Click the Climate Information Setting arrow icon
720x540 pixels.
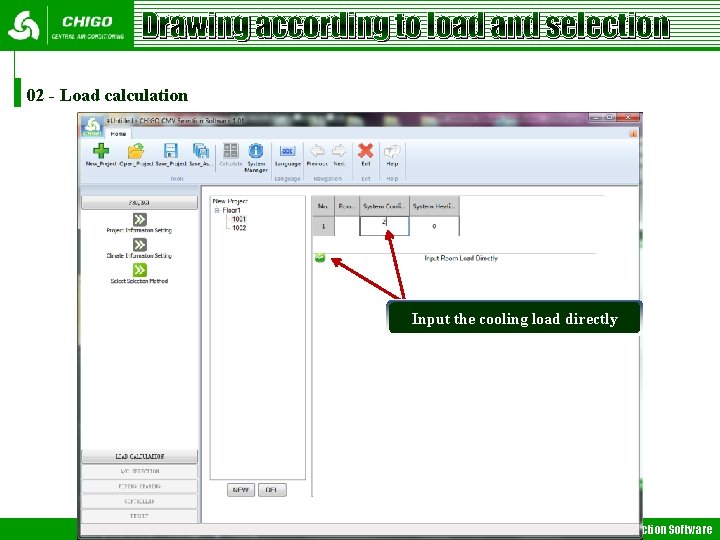[140, 245]
